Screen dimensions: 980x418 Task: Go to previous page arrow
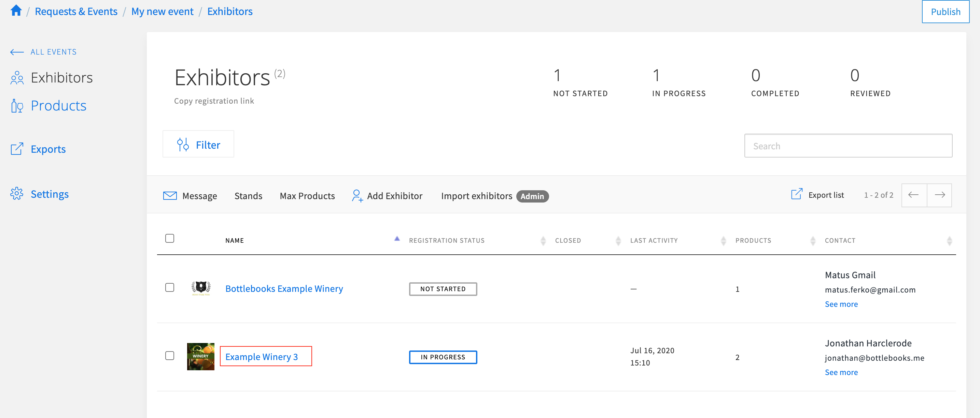click(x=913, y=195)
